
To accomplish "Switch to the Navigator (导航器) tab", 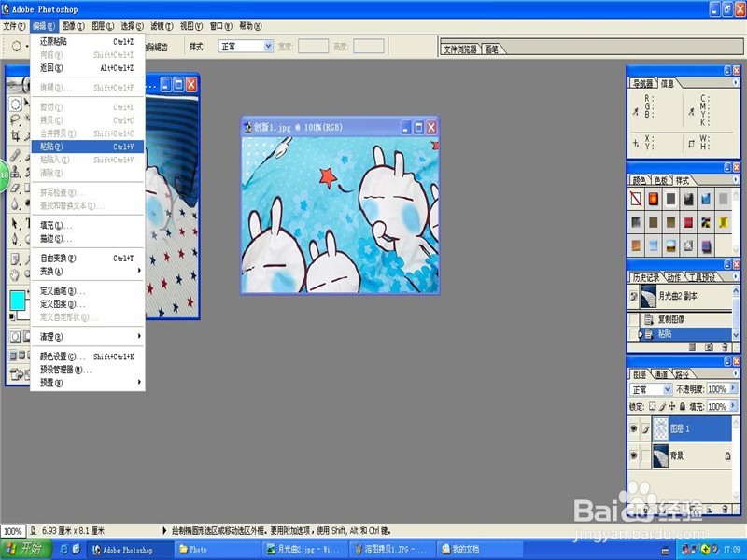I will [x=642, y=83].
